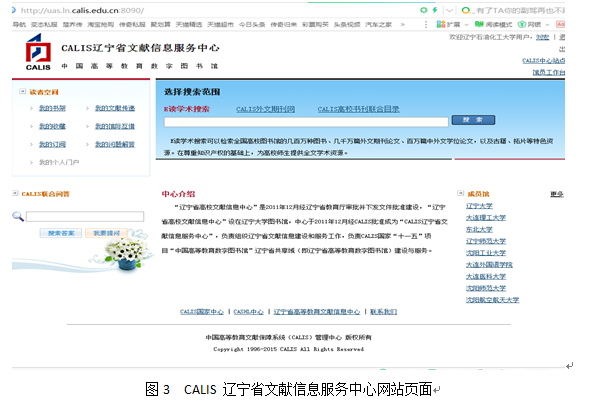This screenshot has height=404, width=594.
Task: Open 联系我们 footer link
Action: [383, 312]
